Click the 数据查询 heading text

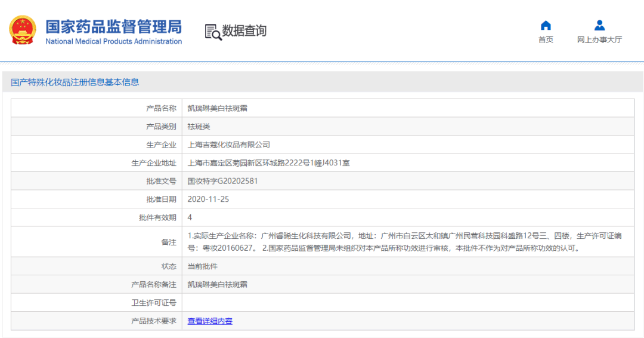(x=244, y=31)
